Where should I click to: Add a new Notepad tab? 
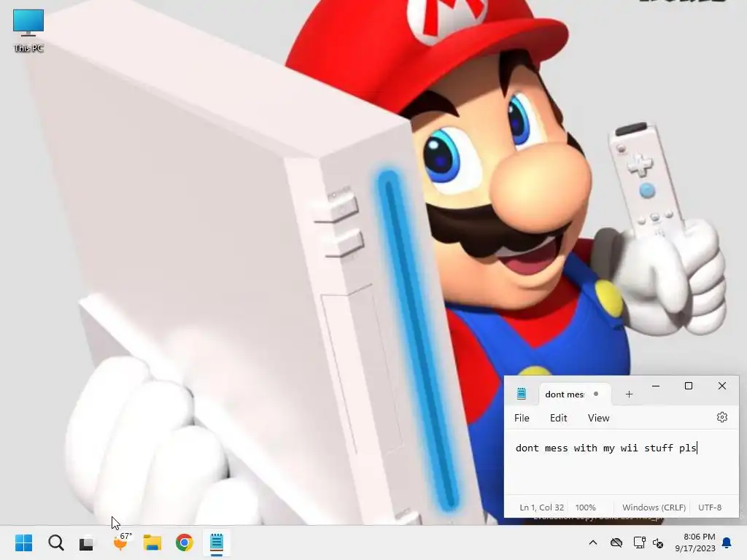click(629, 394)
